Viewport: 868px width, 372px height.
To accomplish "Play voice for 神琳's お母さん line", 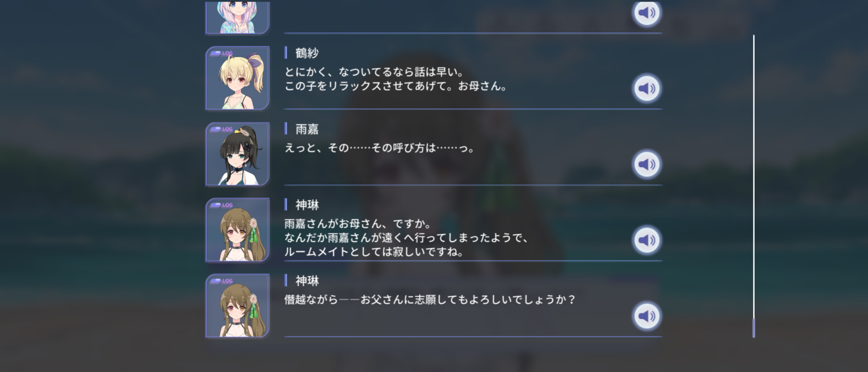I will tap(647, 240).
